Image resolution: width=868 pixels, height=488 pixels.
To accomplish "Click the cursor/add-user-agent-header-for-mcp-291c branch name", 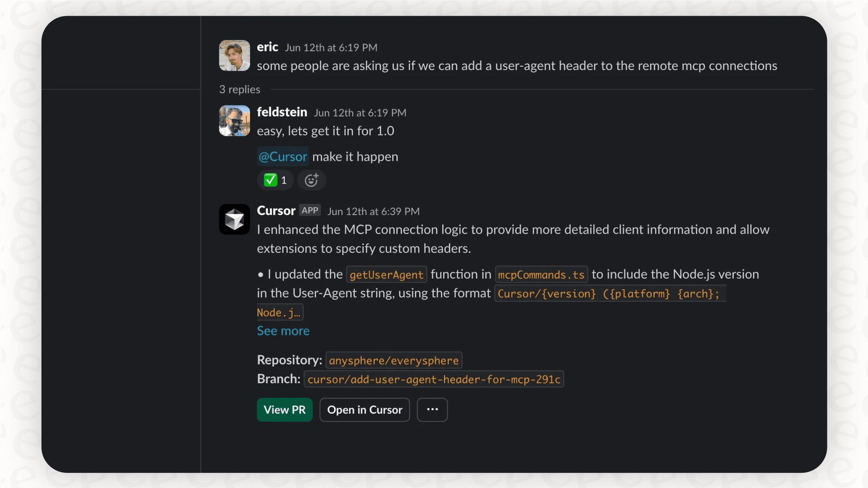I will point(434,379).
